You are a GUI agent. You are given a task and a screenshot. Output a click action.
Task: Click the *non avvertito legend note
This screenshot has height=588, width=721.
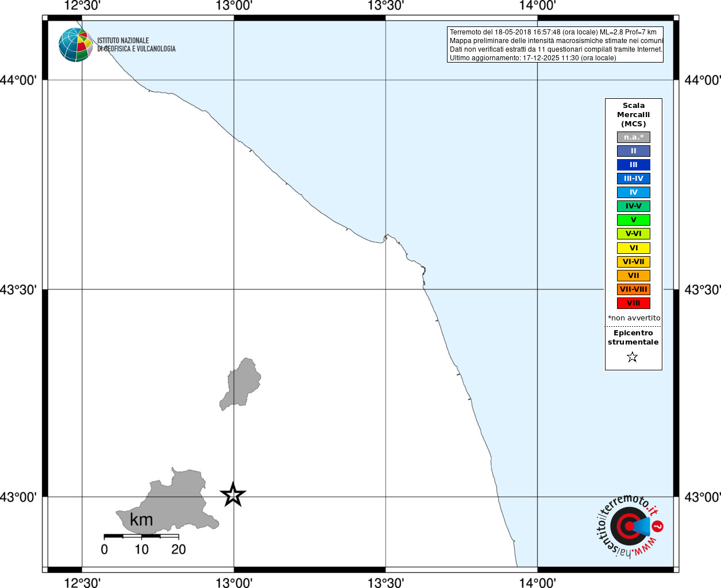634,318
